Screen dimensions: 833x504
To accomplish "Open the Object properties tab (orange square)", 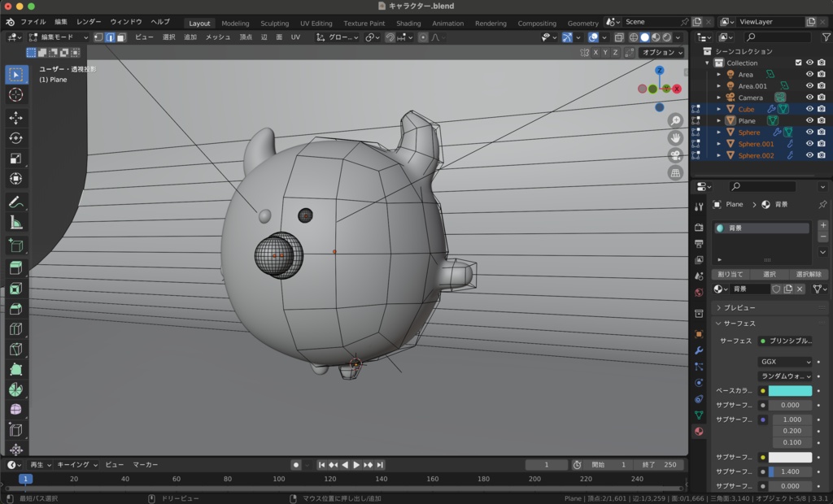I will click(x=698, y=336).
